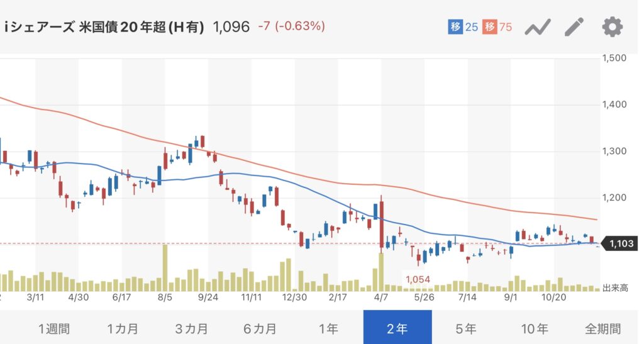Change the range to 10年
644x344 pixels.
pyautogui.click(x=535, y=328)
